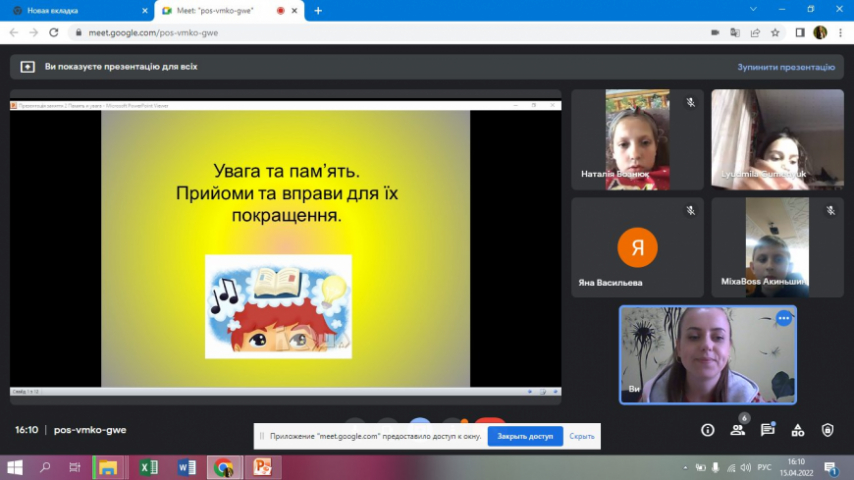
Task: Click the camera permission icon in address bar
Action: pyautogui.click(x=715, y=32)
